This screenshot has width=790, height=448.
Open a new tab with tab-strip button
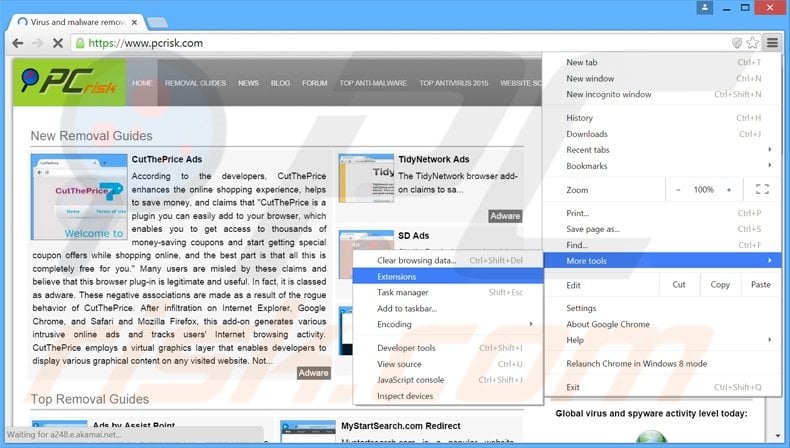pos(157,22)
